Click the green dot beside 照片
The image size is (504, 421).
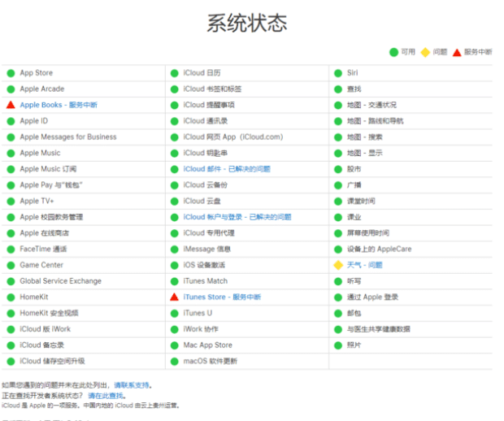(338, 345)
